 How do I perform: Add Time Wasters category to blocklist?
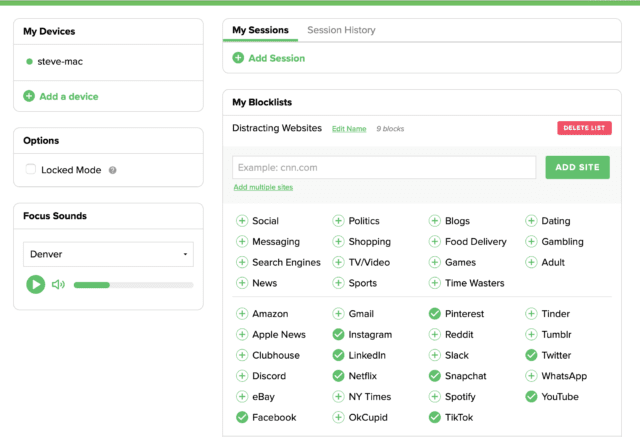[x=435, y=283]
